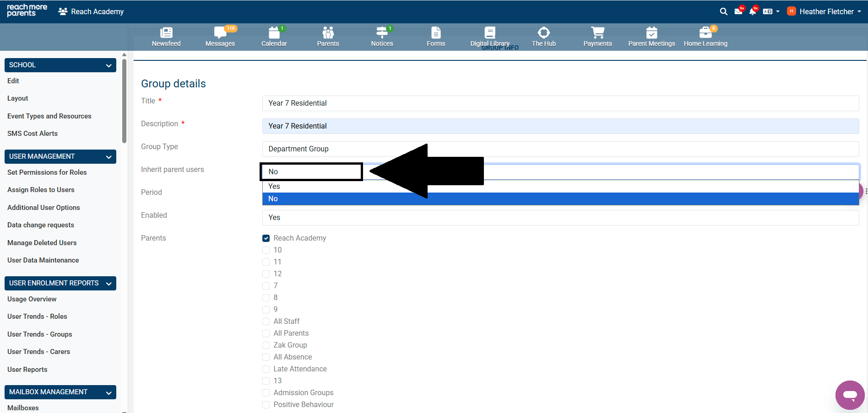Image resolution: width=868 pixels, height=413 pixels.
Task: Tick the Late Attendance checkbox
Action: [266, 369]
